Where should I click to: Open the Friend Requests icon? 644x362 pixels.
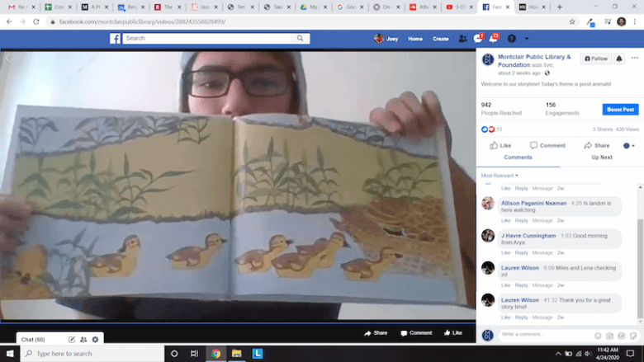point(462,39)
